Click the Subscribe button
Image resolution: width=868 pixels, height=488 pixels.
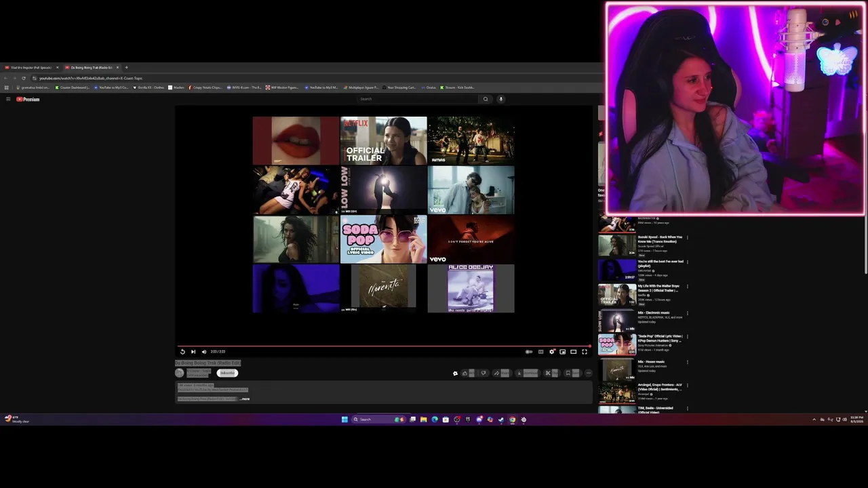(x=227, y=373)
